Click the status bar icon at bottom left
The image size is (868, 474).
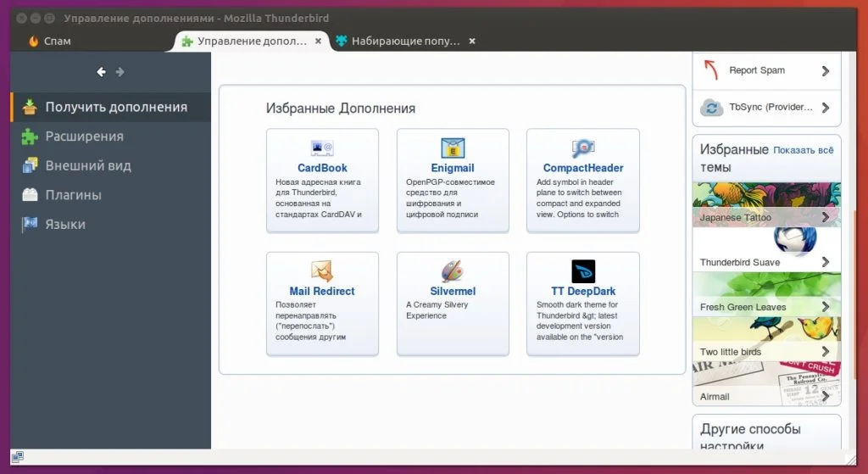pyautogui.click(x=18, y=456)
